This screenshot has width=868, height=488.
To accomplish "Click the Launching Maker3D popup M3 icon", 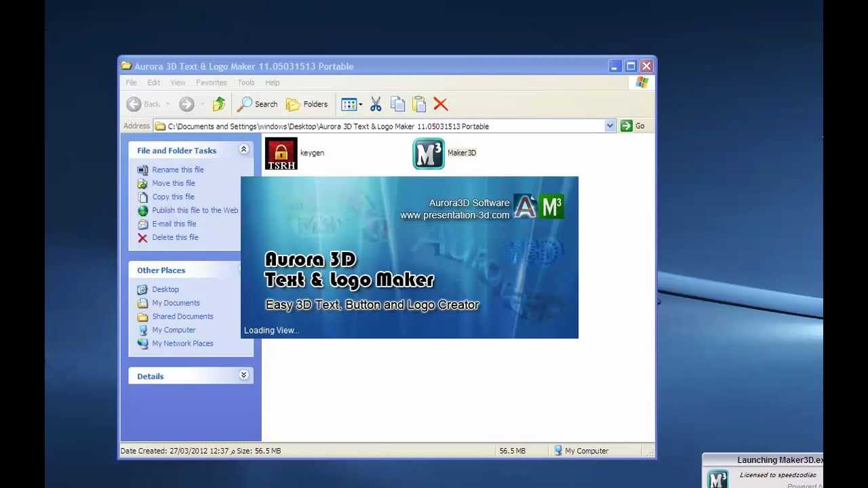I will click(x=717, y=478).
